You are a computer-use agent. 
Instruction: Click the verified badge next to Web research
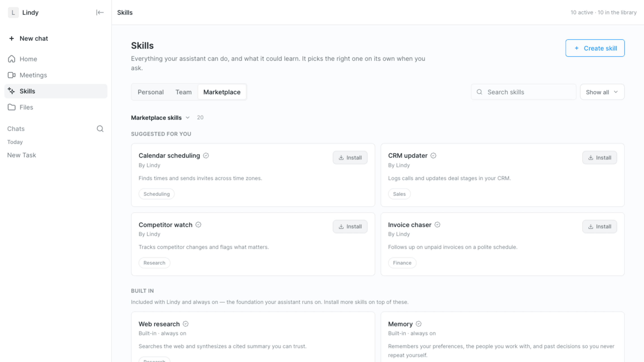186,324
